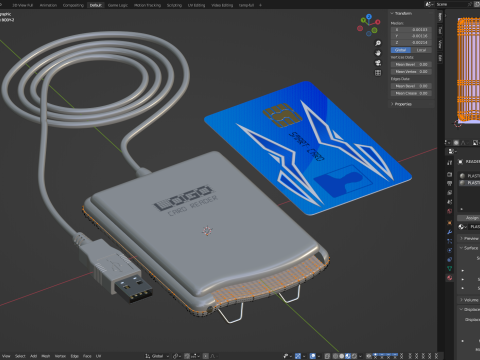Click the blue Z axis on navigation gizmo
This screenshot has height=360, width=480.
point(369,16)
